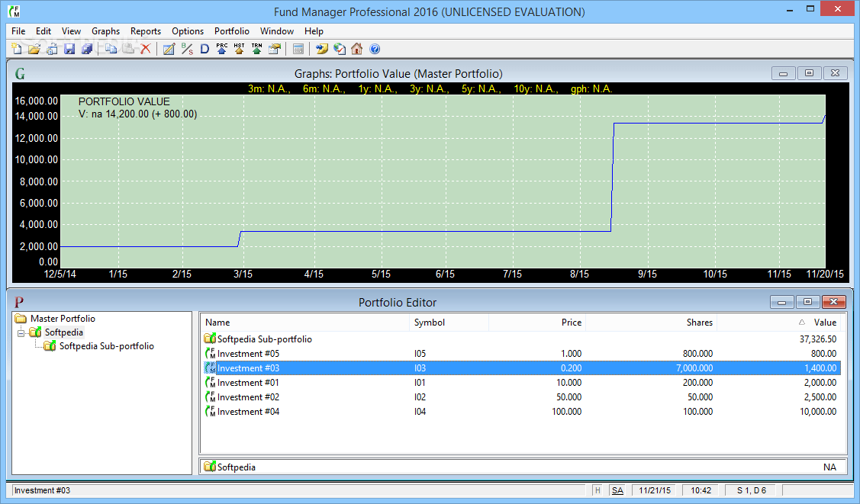
Task: Click the New file toolbar icon
Action: [x=17, y=50]
